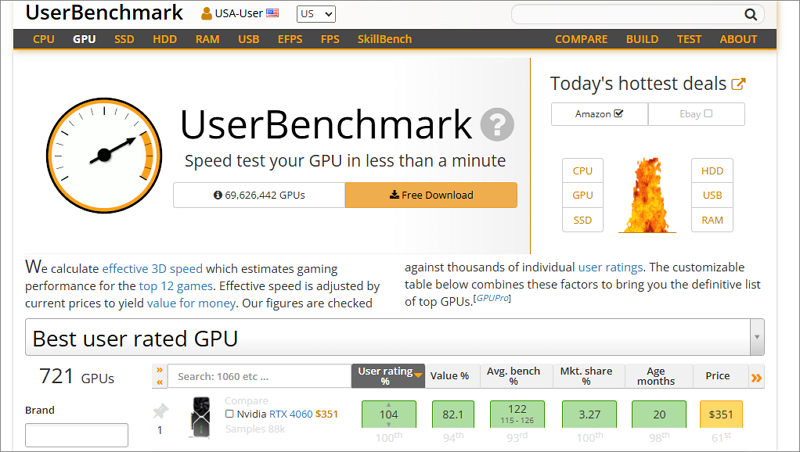Click the RTX 4060 graphics card thumbnail
The width and height of the screenshot is (800, 452).
(201, 417)
